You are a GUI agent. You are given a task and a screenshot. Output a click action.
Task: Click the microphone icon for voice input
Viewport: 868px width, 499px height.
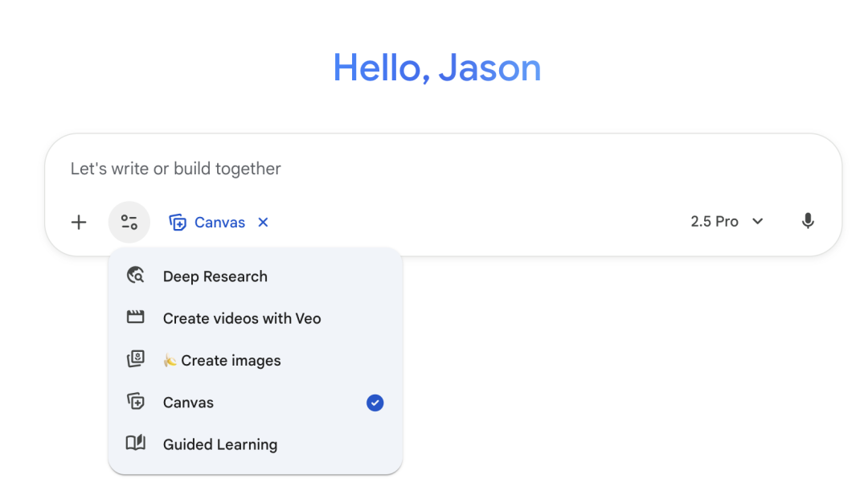(808, 222)
